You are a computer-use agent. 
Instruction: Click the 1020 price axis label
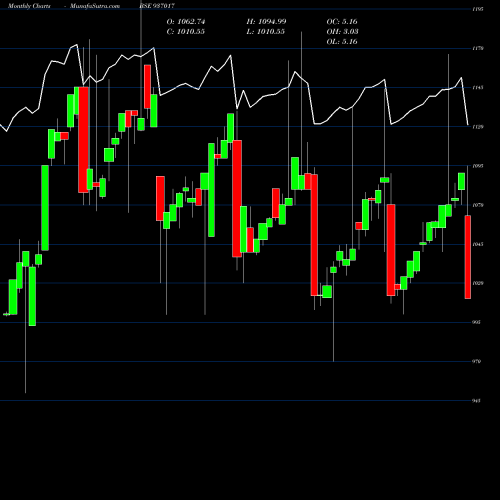478,283
